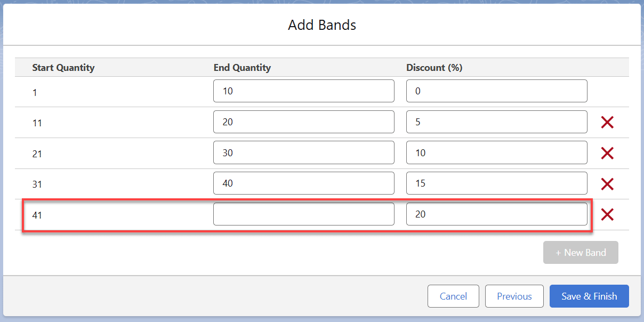Select End Quantity field showing 20

tap(303, 122)
